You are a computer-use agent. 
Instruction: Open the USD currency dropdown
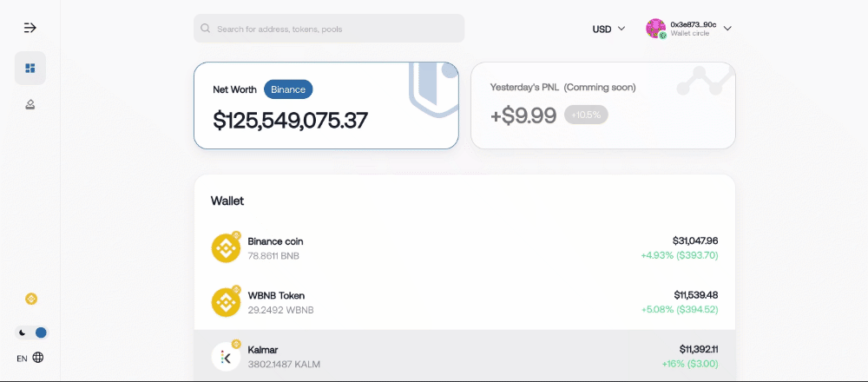tap(609, 29)
